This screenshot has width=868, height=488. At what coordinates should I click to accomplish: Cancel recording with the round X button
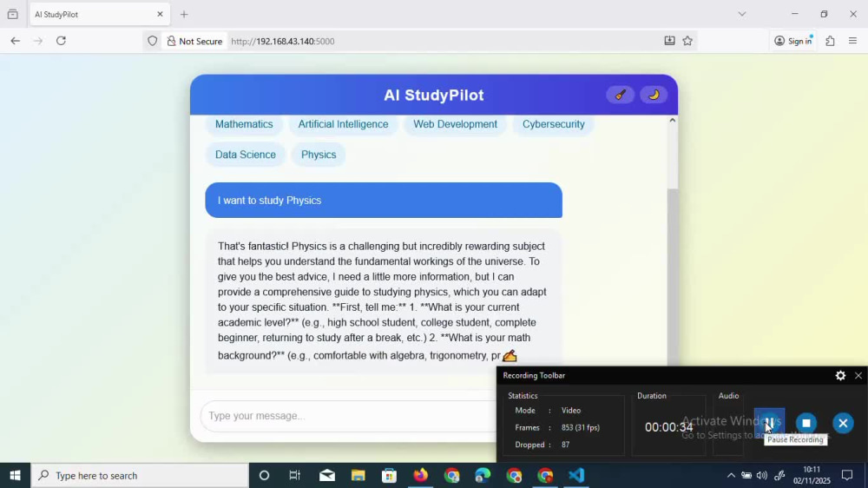[843, 423]
